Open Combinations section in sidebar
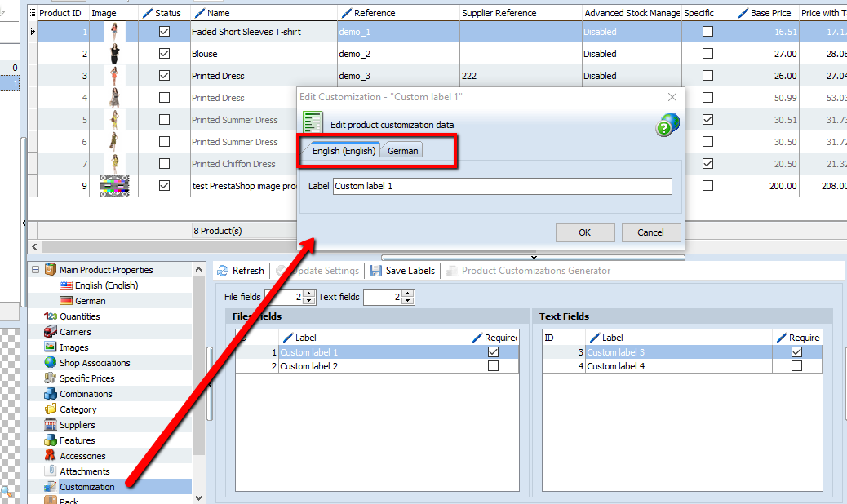847x504 pixels. click(x=86, y=394)
